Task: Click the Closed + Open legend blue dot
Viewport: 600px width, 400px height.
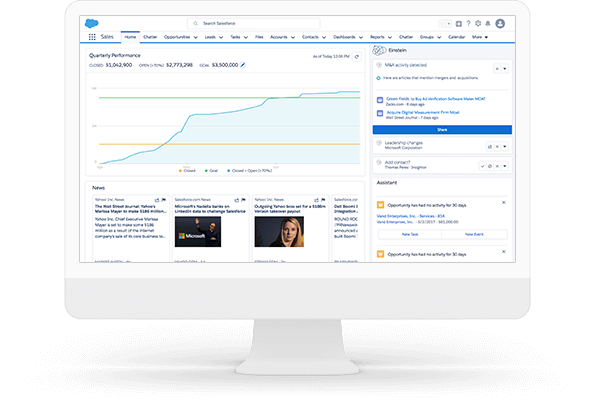Action: click(x=228, y=171)
